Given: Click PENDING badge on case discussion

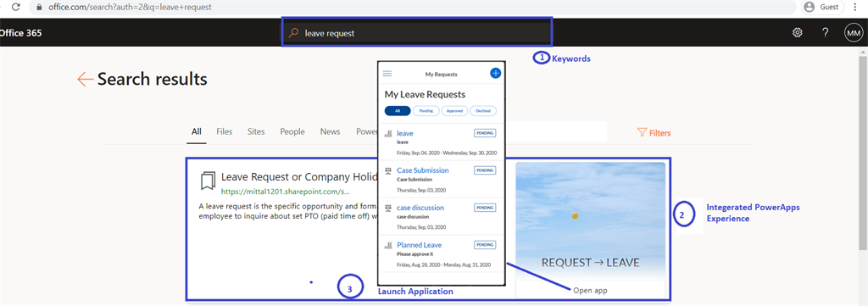Looking at the screenshot, I should (x=485, y=207).
